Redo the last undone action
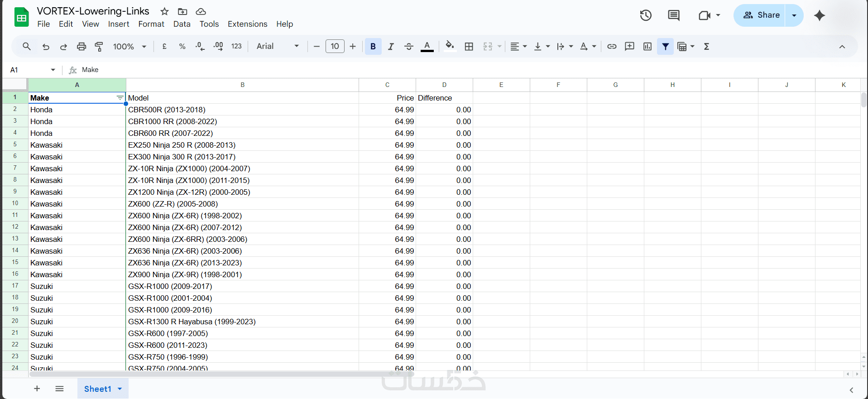 point(63,46)
